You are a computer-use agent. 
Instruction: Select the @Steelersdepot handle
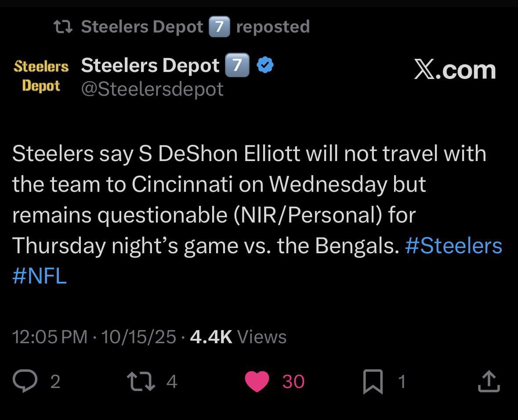click(152, 89)
